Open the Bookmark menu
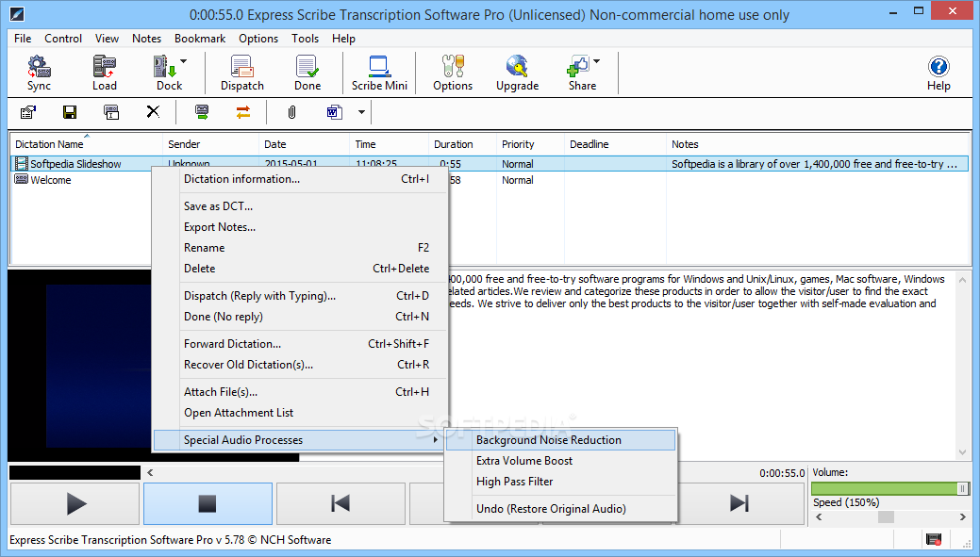 click(200, 39)
